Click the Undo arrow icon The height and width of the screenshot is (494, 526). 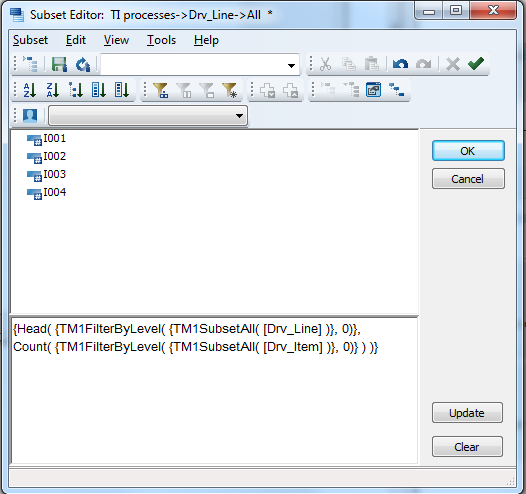coord(400,64)
